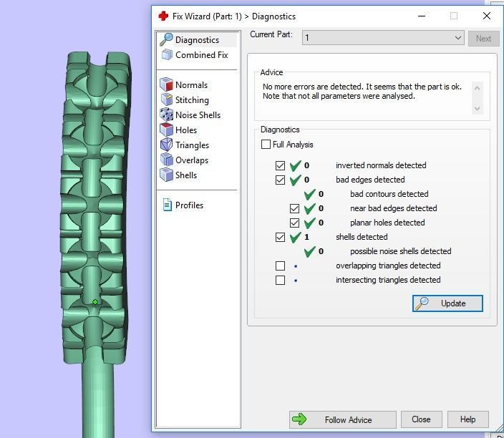Close the Fix Wizard window with X

click(487, 16)
